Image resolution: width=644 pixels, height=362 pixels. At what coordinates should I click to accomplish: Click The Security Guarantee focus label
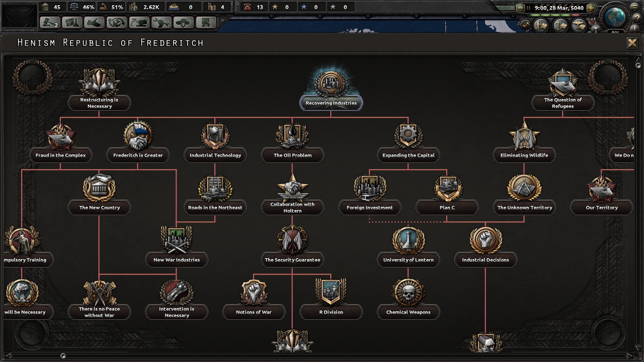point(293,260)
